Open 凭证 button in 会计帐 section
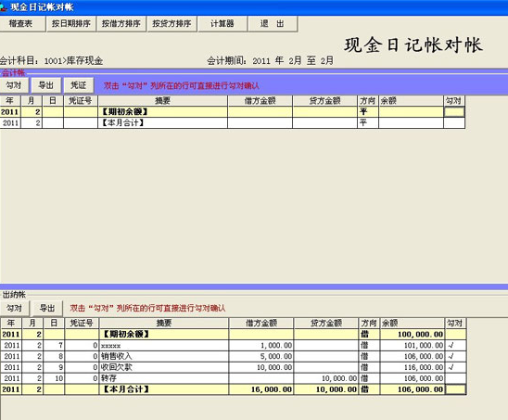This screenshot has width=508, height=420. (x=79, y=85)
